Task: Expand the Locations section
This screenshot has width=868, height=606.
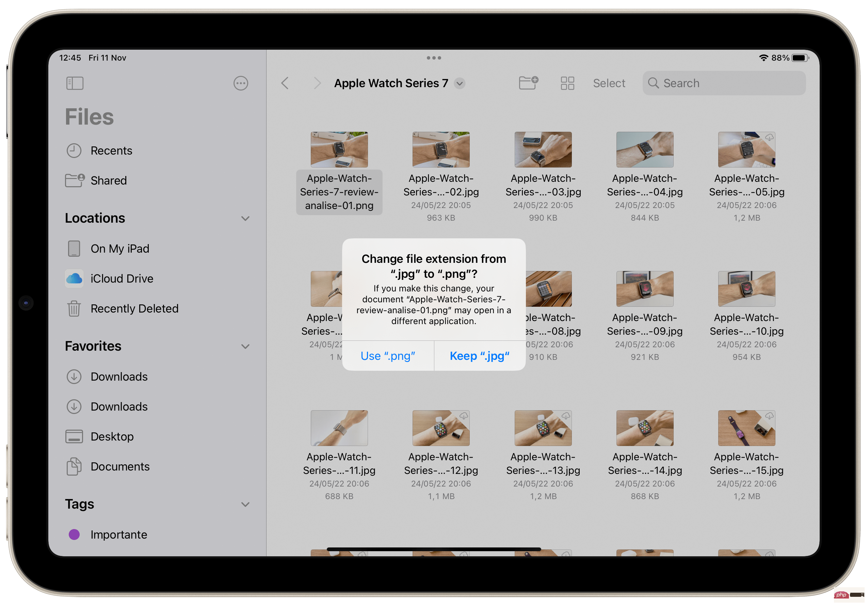Action: [245, 218]
